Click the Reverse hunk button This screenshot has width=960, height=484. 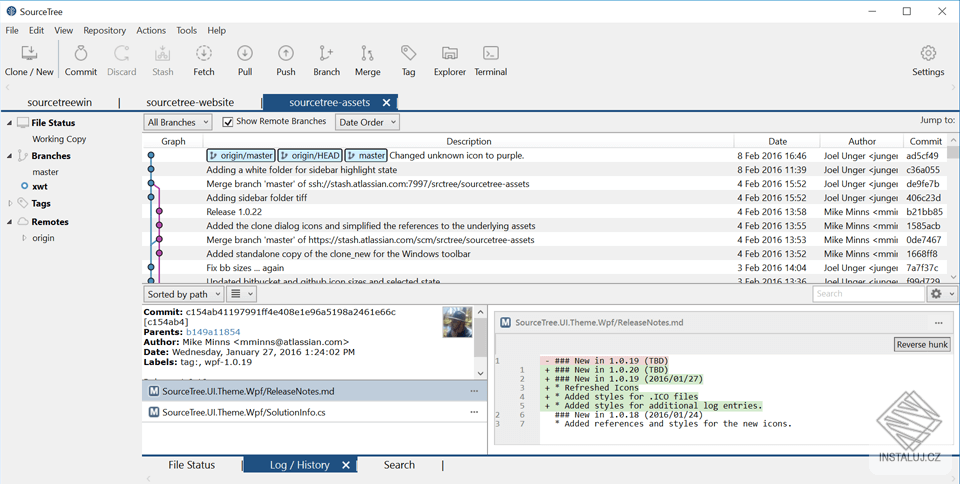click(922, 344)
